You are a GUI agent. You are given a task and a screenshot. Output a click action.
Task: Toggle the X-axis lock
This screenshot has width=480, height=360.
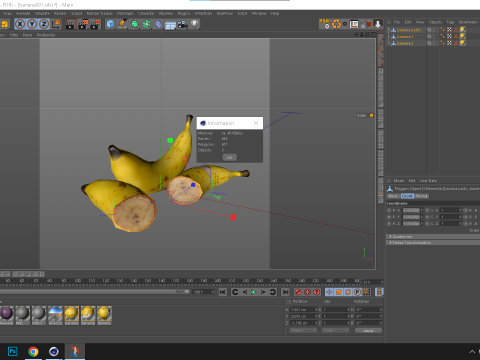(x=20, y=24)
